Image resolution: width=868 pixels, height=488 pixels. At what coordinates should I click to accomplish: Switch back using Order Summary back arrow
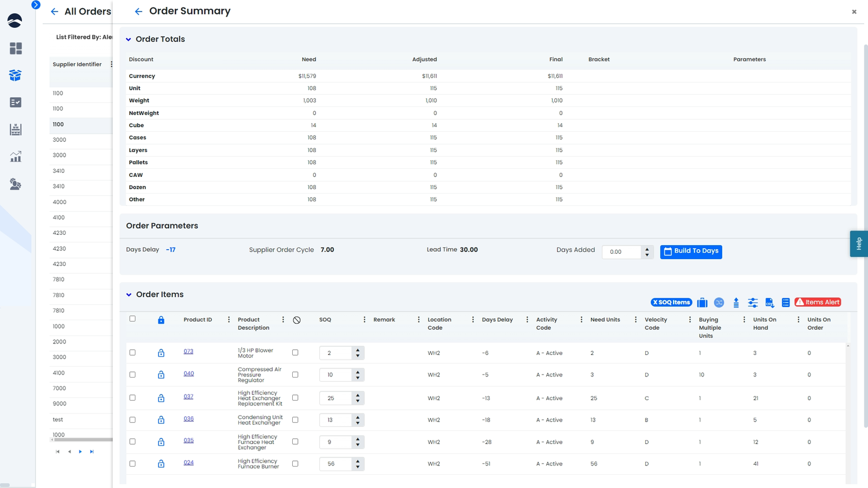(x=138, y=11)
